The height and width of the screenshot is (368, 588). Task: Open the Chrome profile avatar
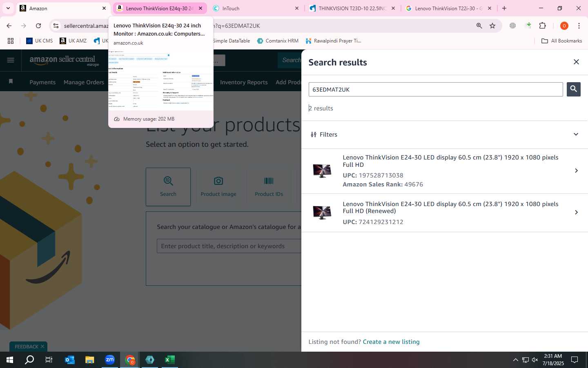(564, 26)
